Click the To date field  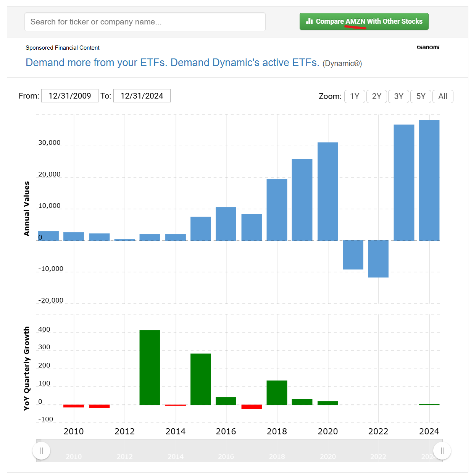[x=142, y=96]
